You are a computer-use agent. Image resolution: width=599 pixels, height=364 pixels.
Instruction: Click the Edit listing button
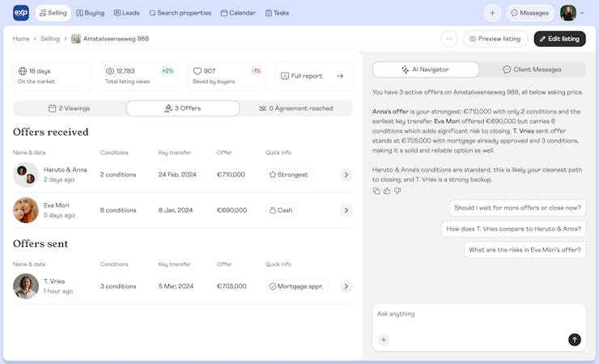[x=559, y=39]
